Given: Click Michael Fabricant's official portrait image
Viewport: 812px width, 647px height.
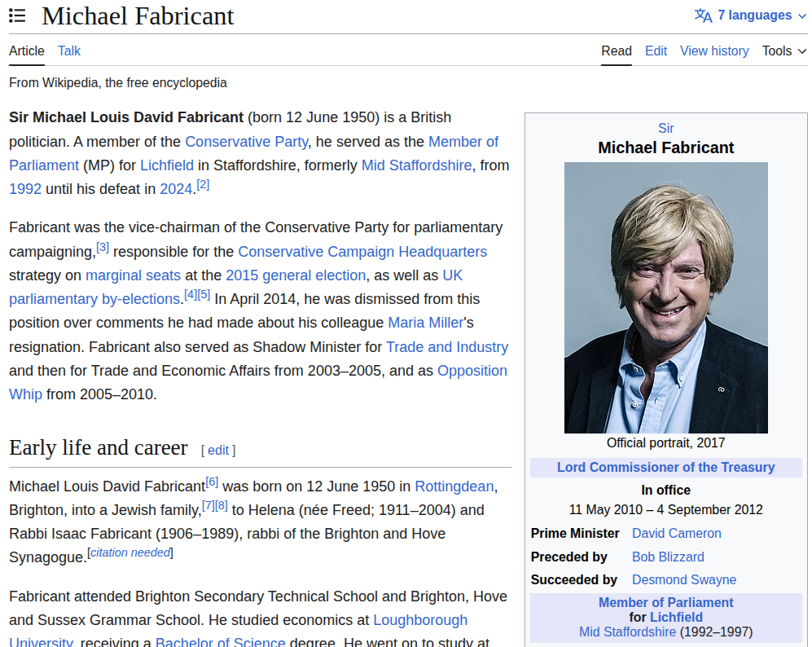Looking at the screenshot, I should pos(665,297).
